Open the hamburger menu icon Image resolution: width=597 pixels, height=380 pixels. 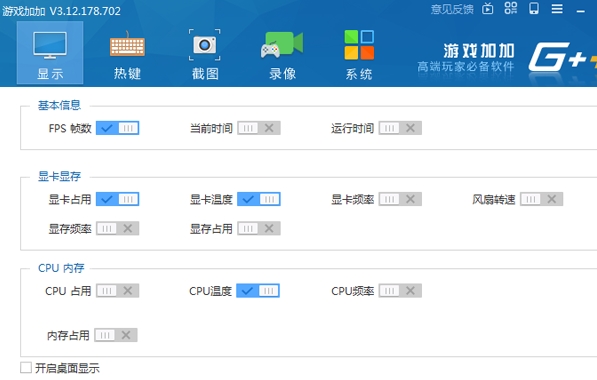click(557, 8)
